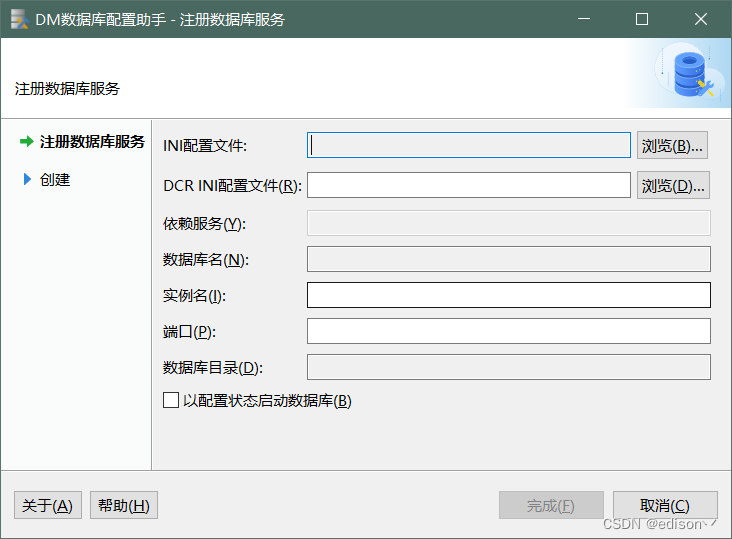Expand the blue triangle beside 创建
Image resolution: width=732 pixels, height=539 pixels.
coord(27,180)
